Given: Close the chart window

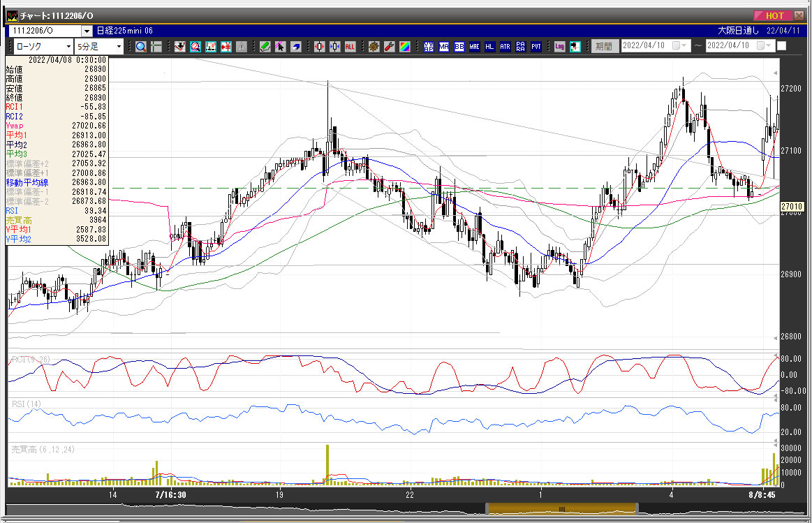Looking at the screenshot, I should pyautogui.click(x=798, y=15).
